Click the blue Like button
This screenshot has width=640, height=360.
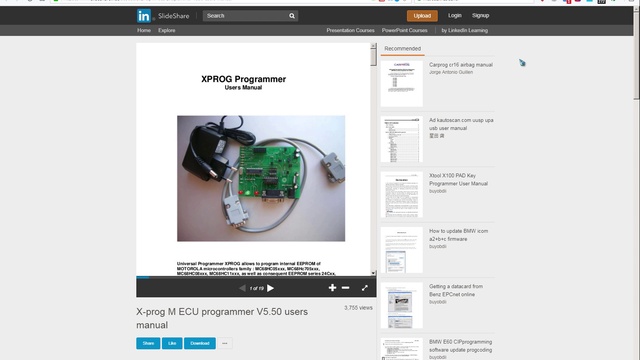(x=172, y=343)
